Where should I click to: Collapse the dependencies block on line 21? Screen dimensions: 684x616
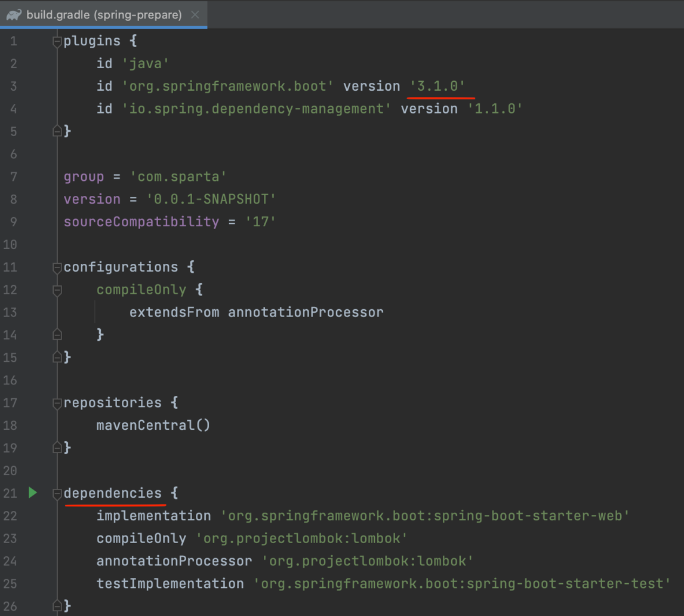(x=57, y=494)
